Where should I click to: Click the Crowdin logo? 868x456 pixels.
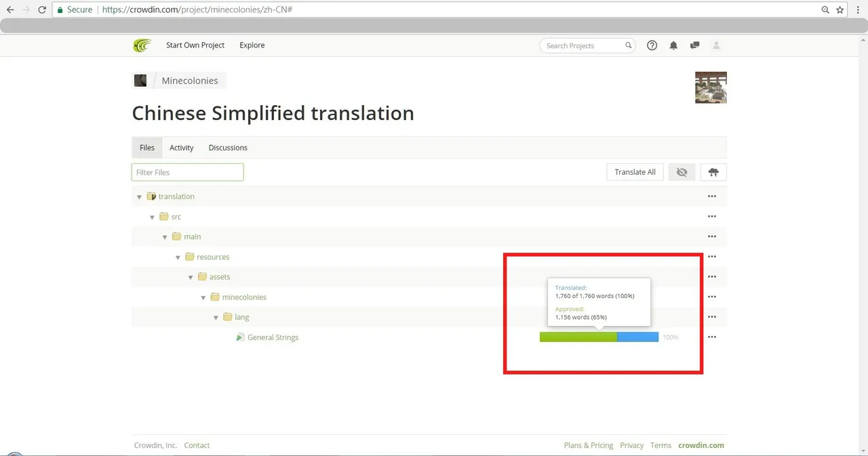coord(142,45)
